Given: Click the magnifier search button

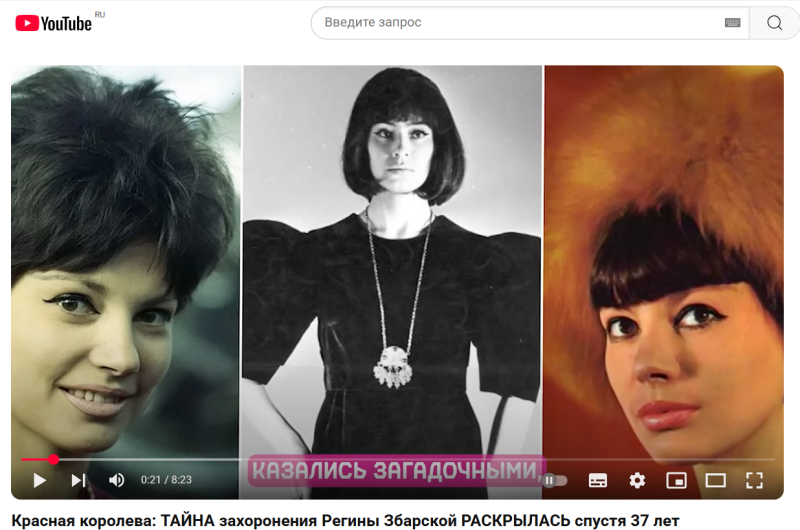Looking at the screenshot, I should pos(774,22).
